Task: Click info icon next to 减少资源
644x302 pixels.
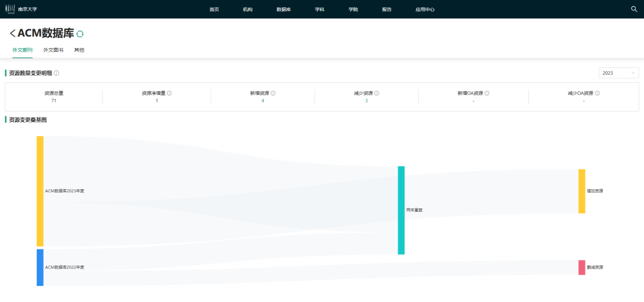Action: pos(377,93)
